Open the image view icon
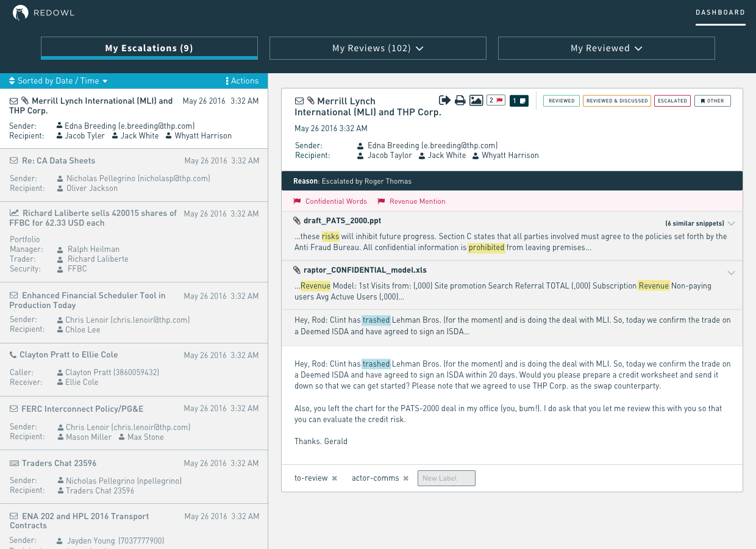The height and width of the screenshot is (549, 756). [x=476, y=100]
